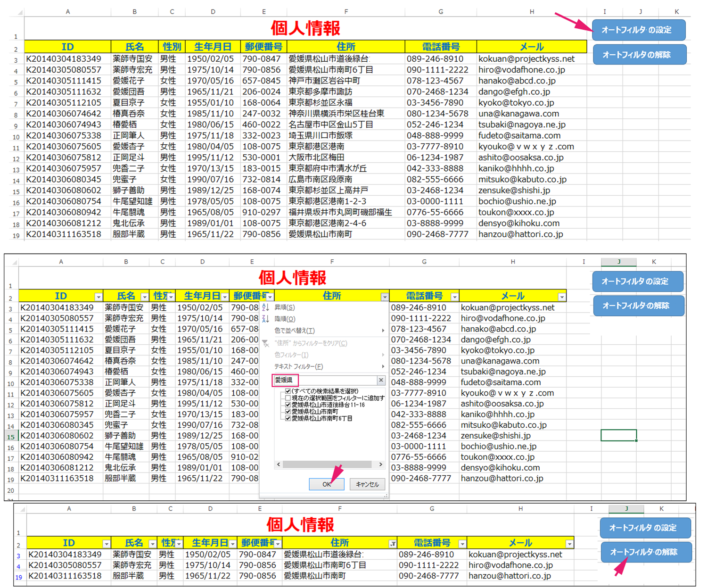
Task: Click the filter-list right scroll arrow
Action: pos(380,464)
